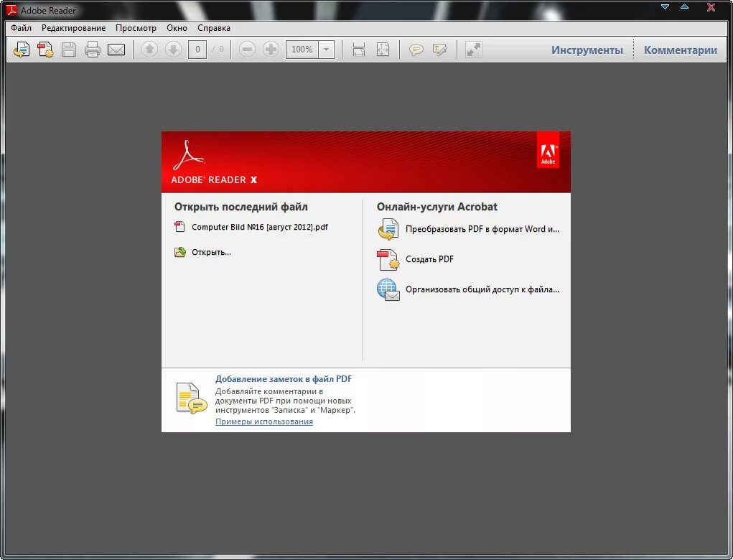
Task: Close Adobe Reader with red X
Action: point(711,7)
